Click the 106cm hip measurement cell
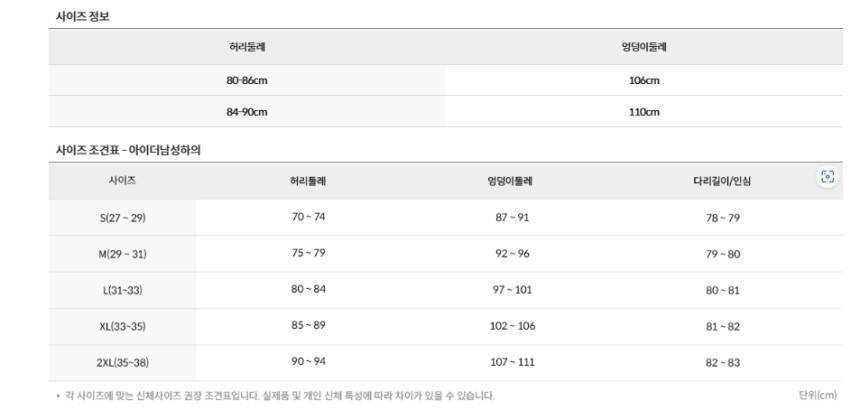The height and width of the screenshot is (410, 860). click(x=644, y=80)
